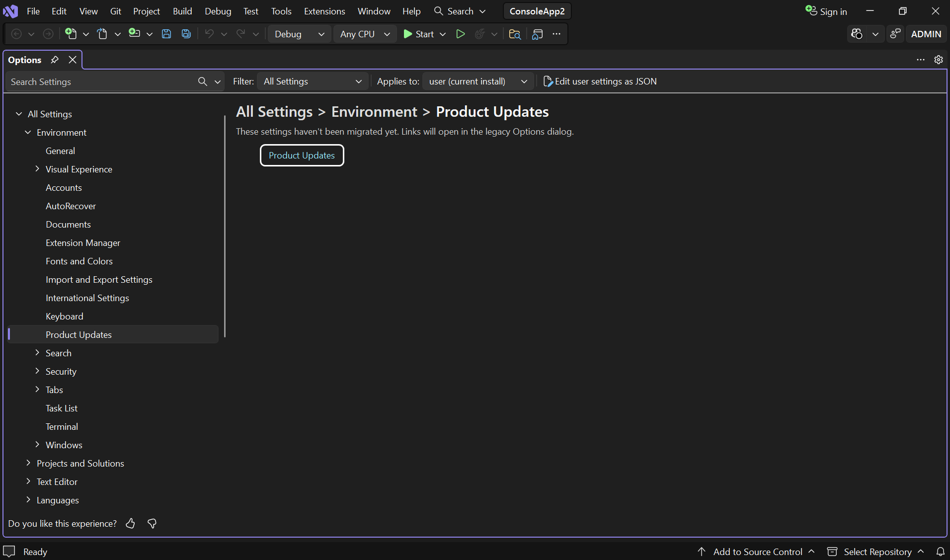Click Select Repository in status bar
Viewport: 950px width, 560px height.
click(875, 552)
